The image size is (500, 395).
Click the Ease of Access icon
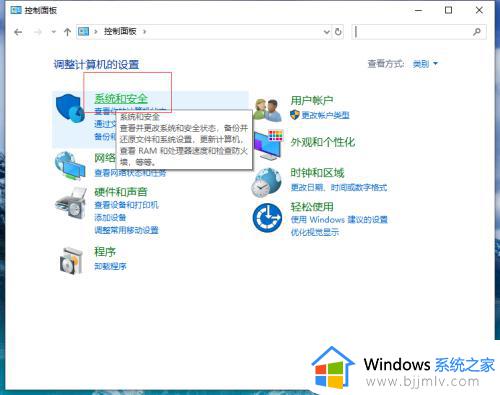(x=267, y=218)
